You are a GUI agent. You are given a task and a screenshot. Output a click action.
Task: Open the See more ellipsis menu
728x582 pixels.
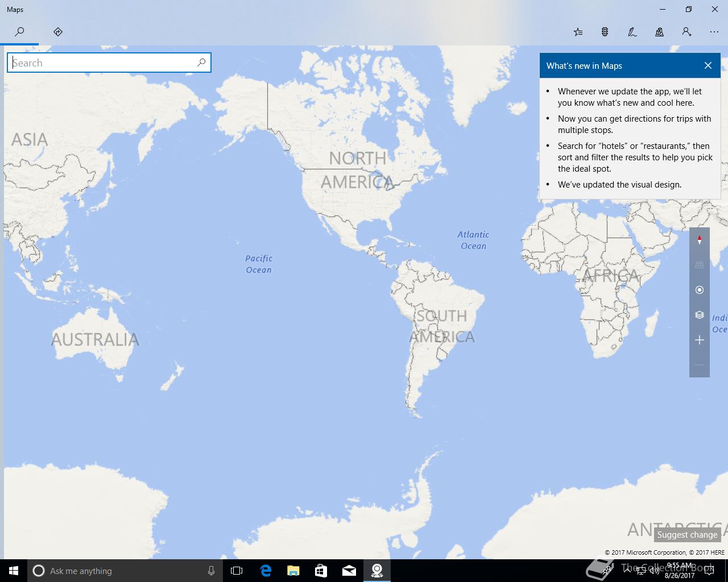(714, 32)
